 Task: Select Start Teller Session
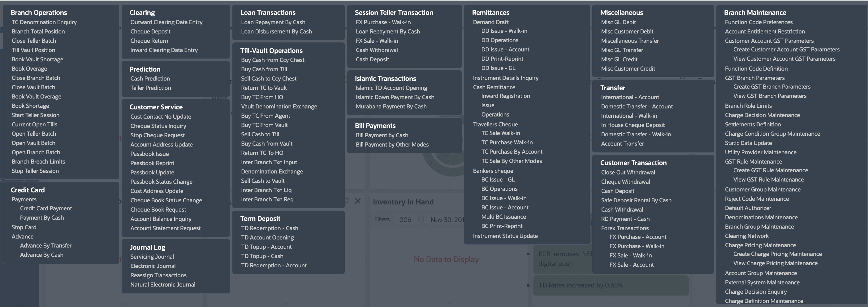coord(35,115)
